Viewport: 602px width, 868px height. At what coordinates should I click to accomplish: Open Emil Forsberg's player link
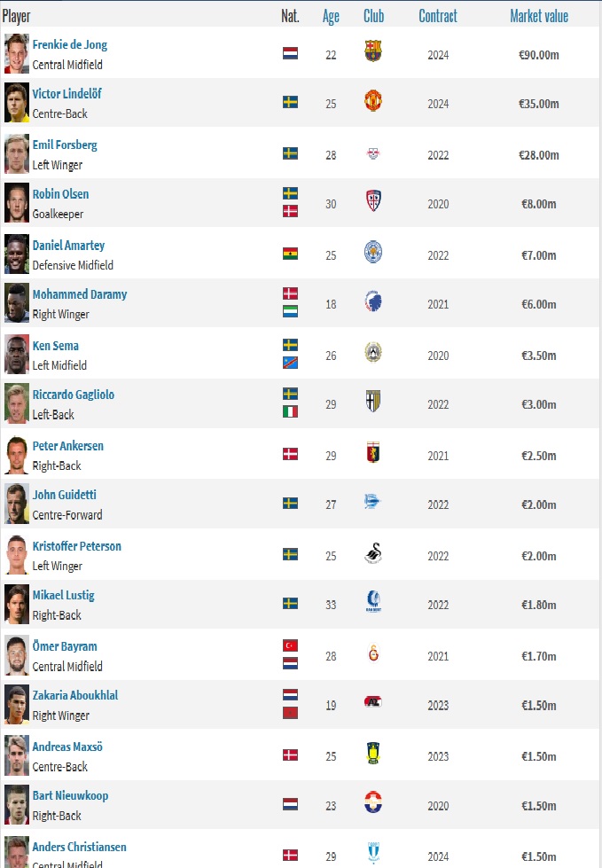[65, 145]
